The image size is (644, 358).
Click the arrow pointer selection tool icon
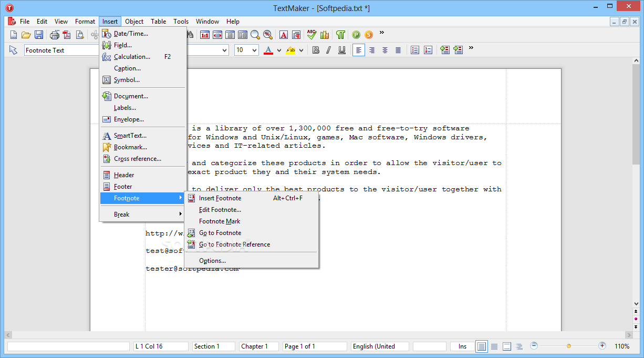pos(13,50)
